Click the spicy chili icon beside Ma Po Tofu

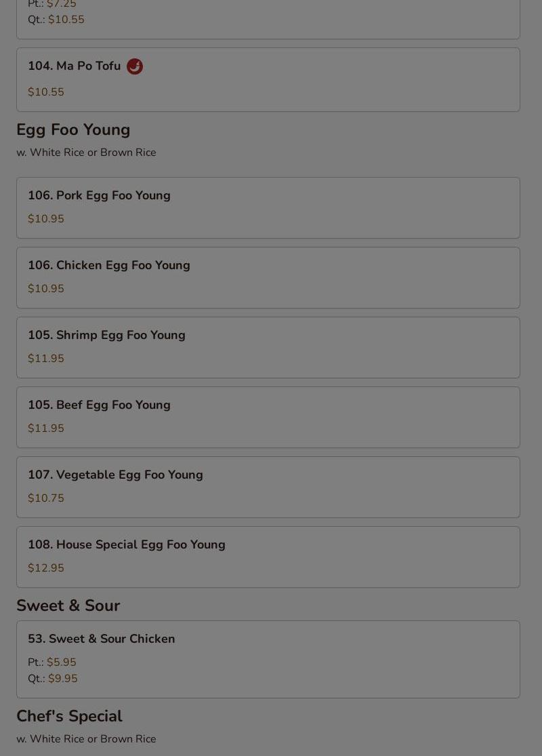(134, 66)
